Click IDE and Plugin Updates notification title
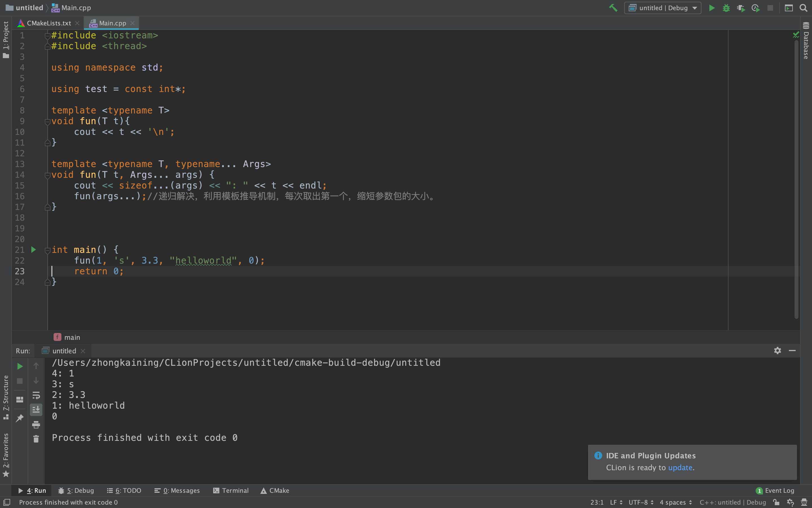This screenshot has width=812, height=508. tap(651, 456)
